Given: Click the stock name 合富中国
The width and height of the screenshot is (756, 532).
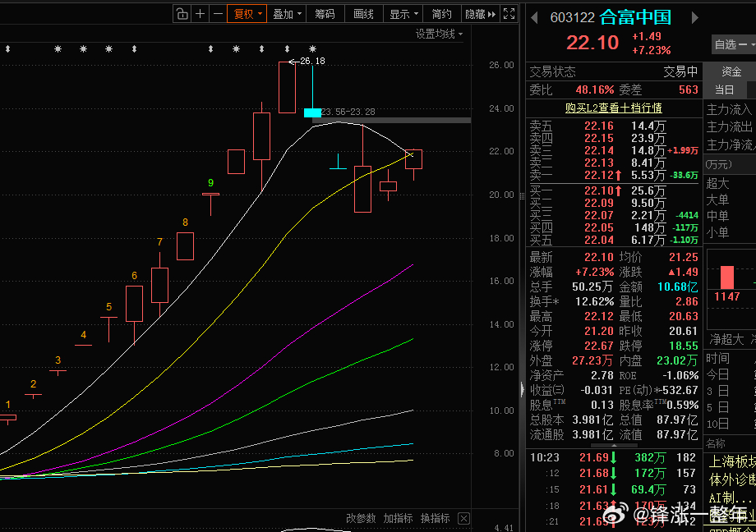Looking at the screenshot, I should click(x=635, y=17).
